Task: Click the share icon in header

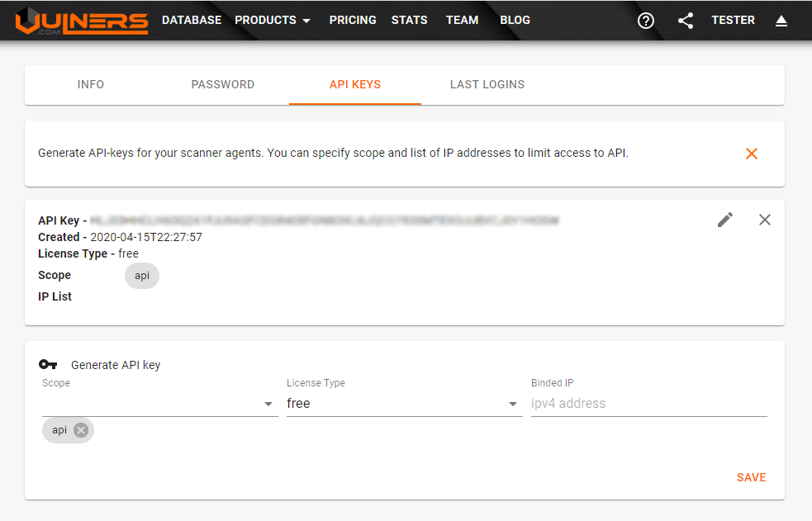Action: pos(686,21)
